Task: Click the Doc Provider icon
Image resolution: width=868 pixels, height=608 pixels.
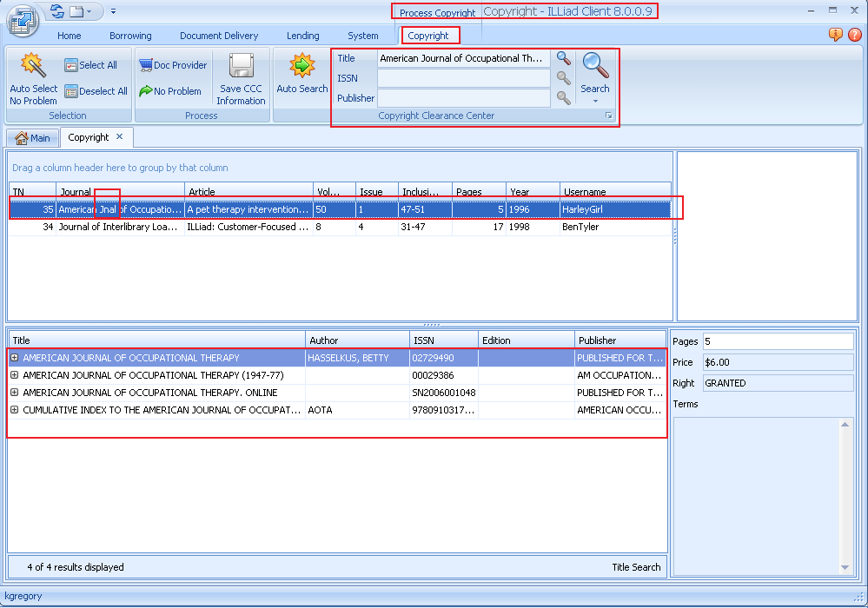Action: (x=146, y=65)
